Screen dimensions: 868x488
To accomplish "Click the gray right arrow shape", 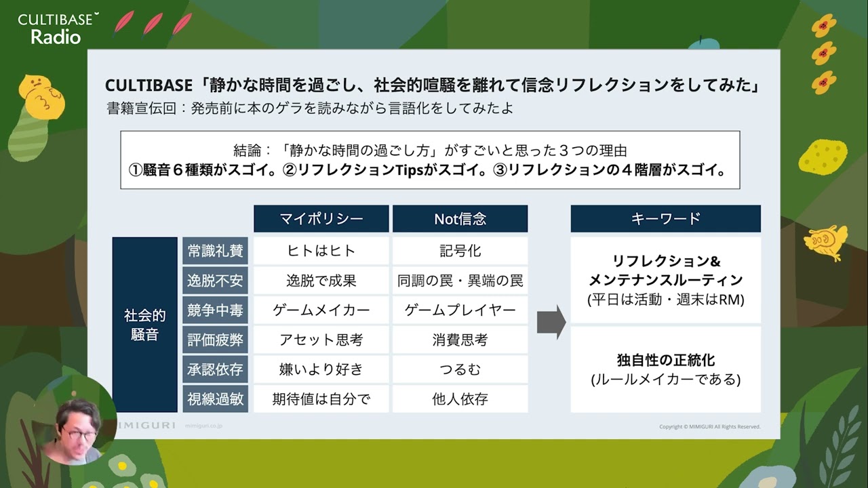I will click(551, 322).
